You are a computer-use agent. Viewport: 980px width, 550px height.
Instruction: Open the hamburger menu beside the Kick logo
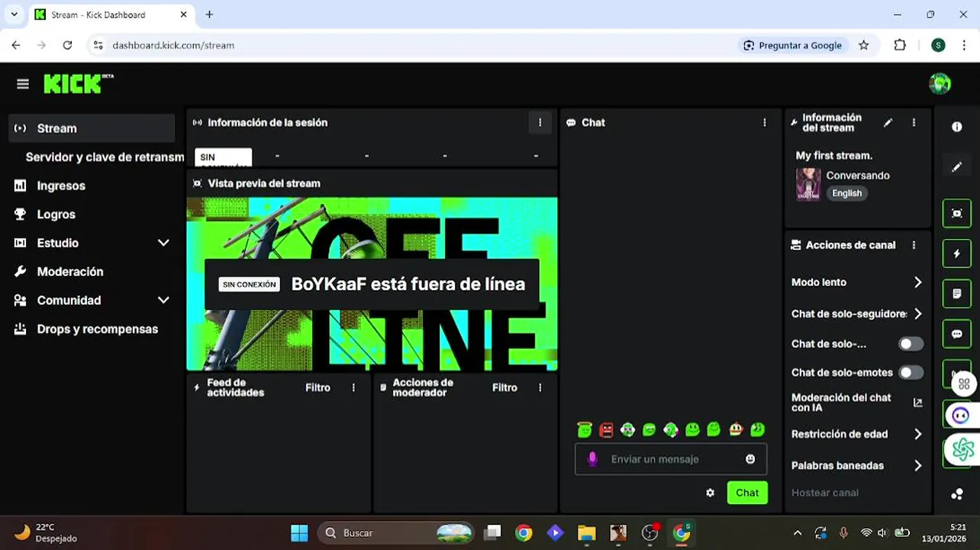(x=23, y=84)
